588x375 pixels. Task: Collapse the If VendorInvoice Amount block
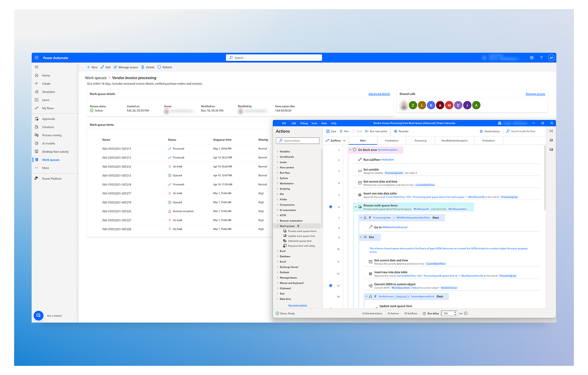tap(366, 296)
